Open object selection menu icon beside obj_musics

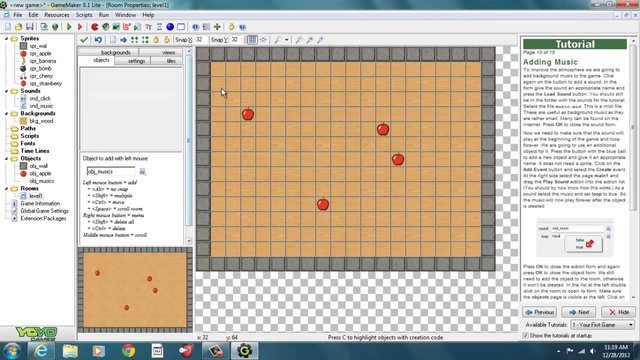[142, 172]
